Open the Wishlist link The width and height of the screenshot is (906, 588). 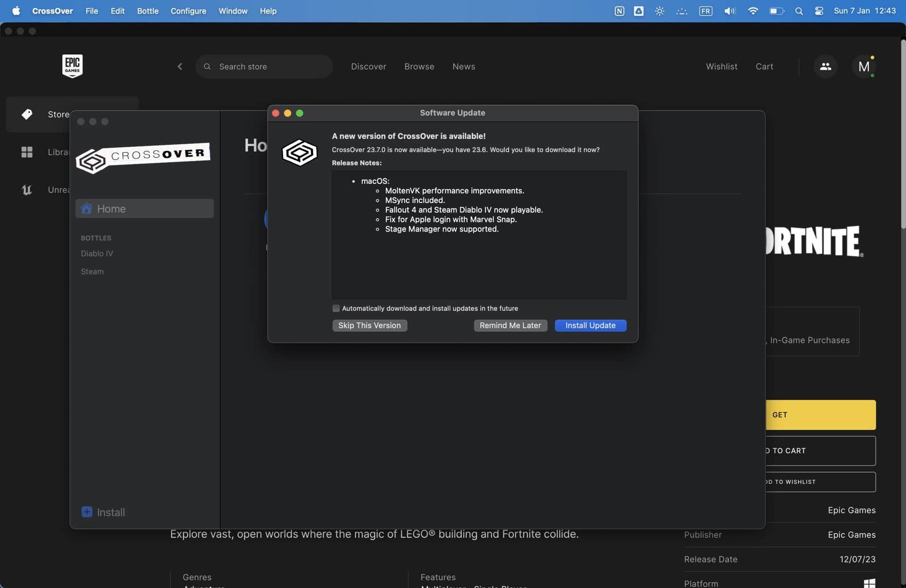coord(721,66)
